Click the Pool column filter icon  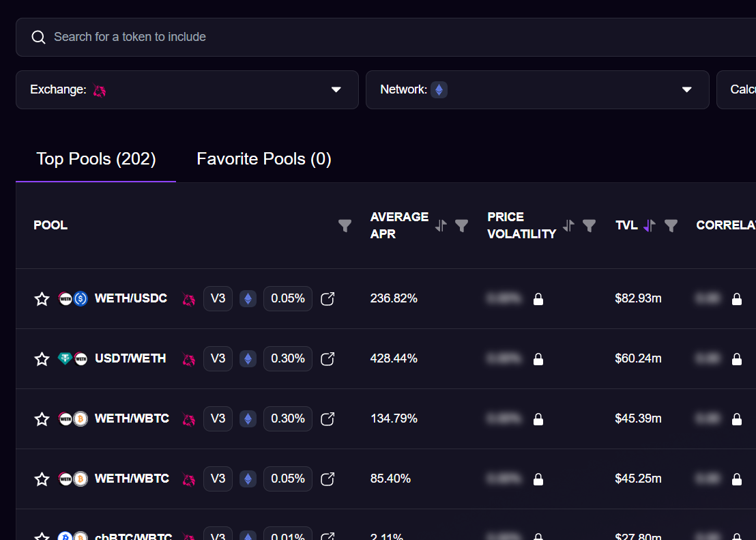[345, 225]
